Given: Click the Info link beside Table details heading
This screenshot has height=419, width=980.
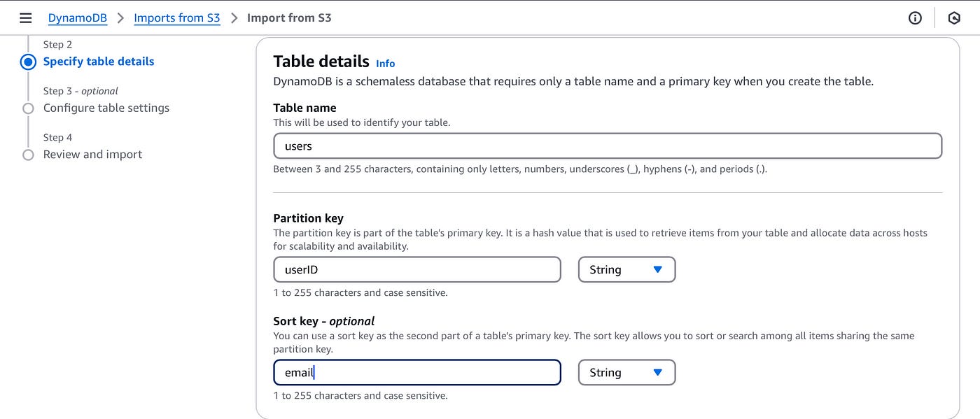Looking at the screenshot, I should pos(385,64).
